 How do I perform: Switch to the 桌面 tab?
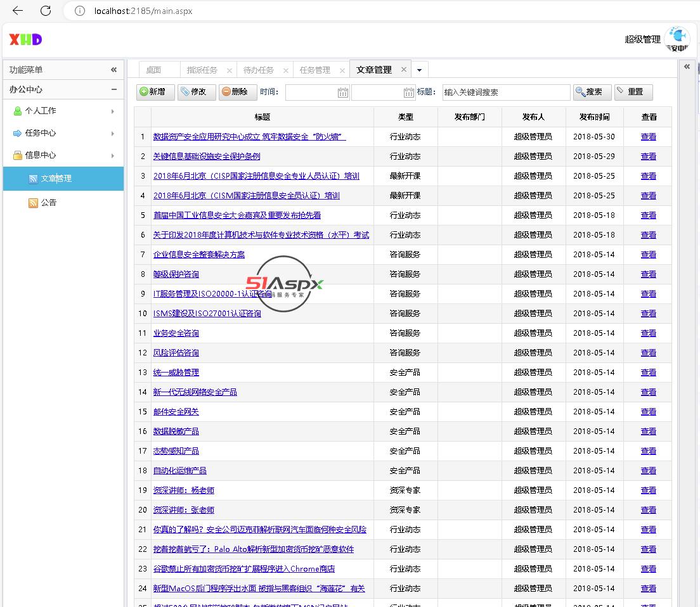click(x=153, y=70)
